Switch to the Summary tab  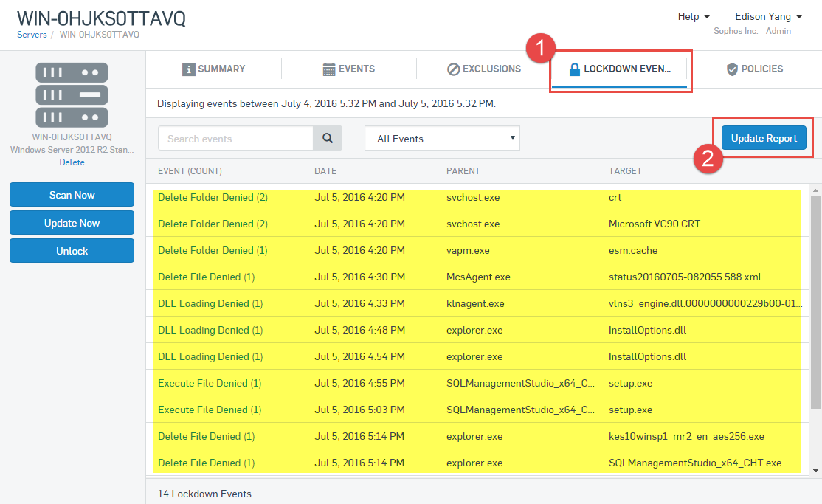pyautogui.click(x=214, y=69)
